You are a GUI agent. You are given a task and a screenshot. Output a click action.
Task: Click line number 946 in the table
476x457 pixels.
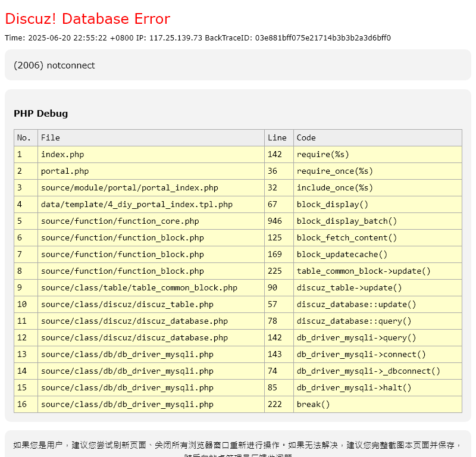tap(275, 221)
